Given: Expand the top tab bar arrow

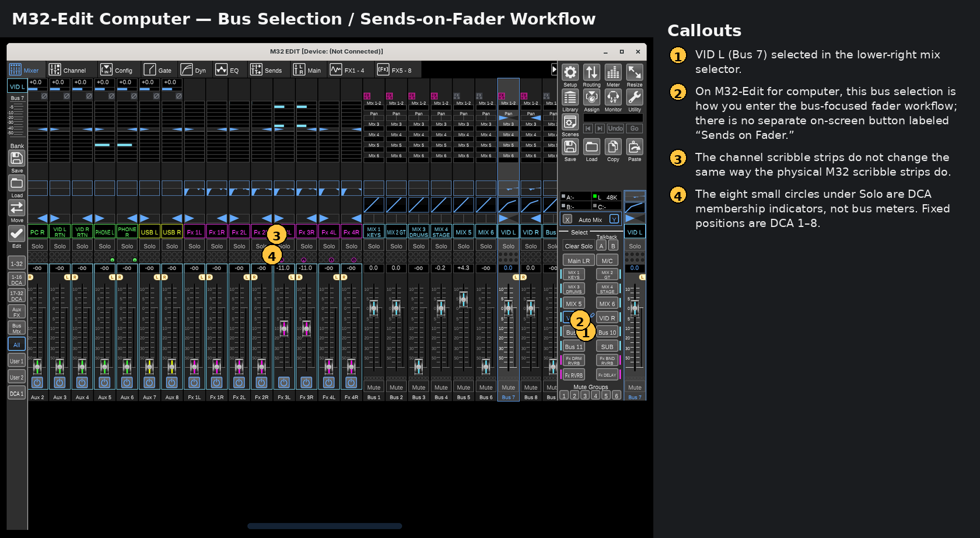Looking at the screenshot, I should pos(554,69).
